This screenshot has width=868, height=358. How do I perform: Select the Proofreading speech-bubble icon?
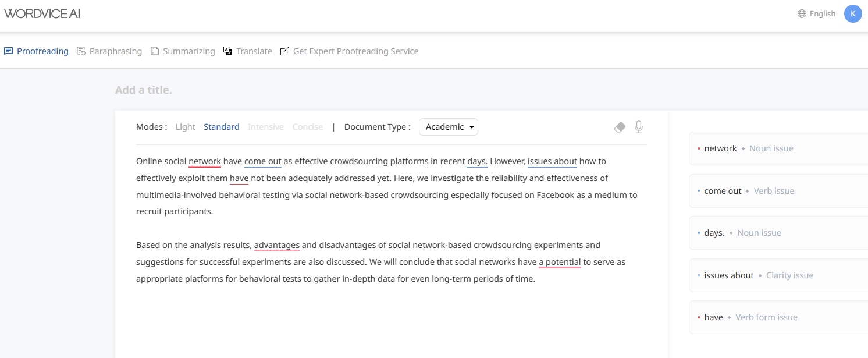[8, 51]
